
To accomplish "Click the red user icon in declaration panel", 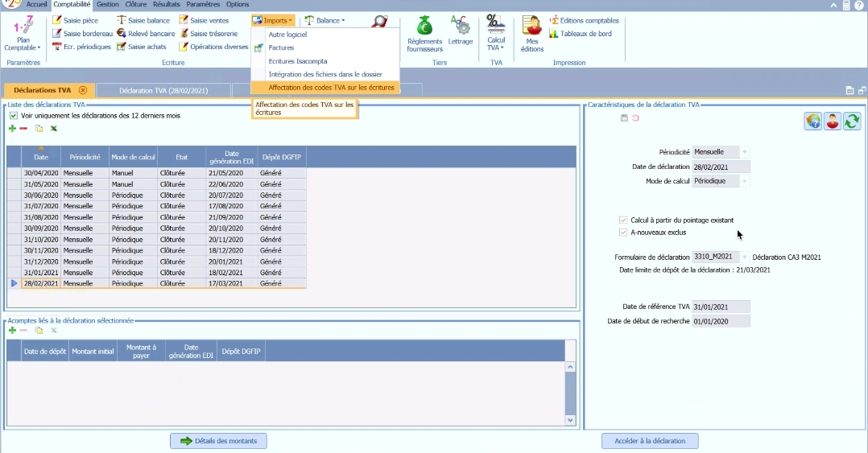I will [833, 121].
